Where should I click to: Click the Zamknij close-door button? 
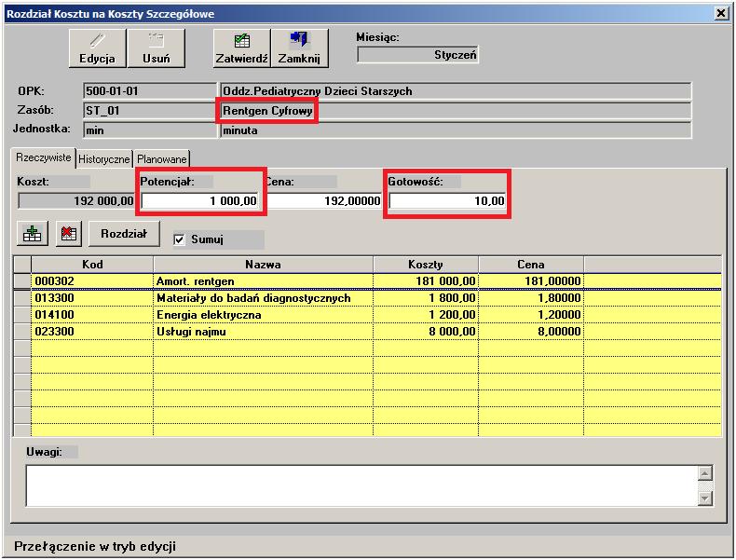tap(299, 48)
